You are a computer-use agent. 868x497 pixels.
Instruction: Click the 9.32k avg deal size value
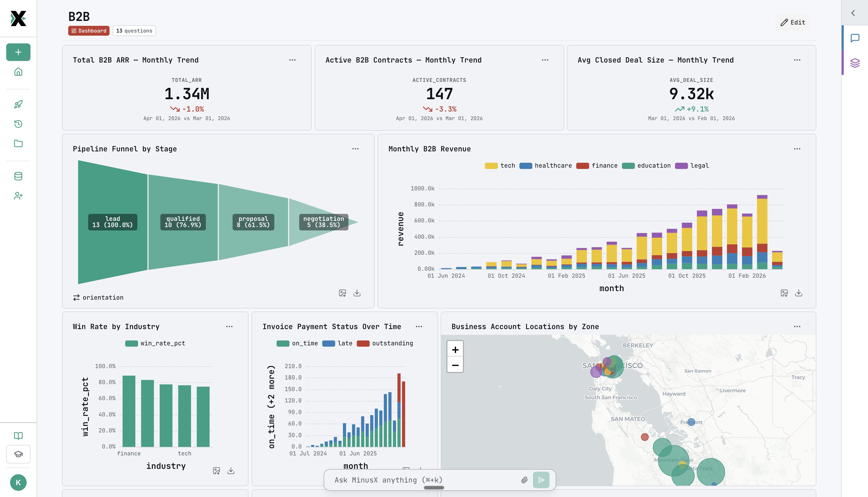coord(692,94)
